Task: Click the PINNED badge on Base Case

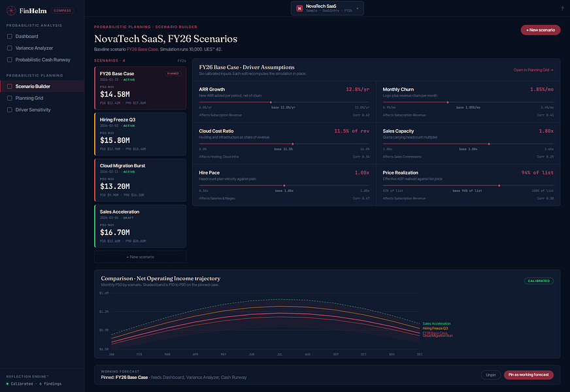Action: (x=173, y=74)
